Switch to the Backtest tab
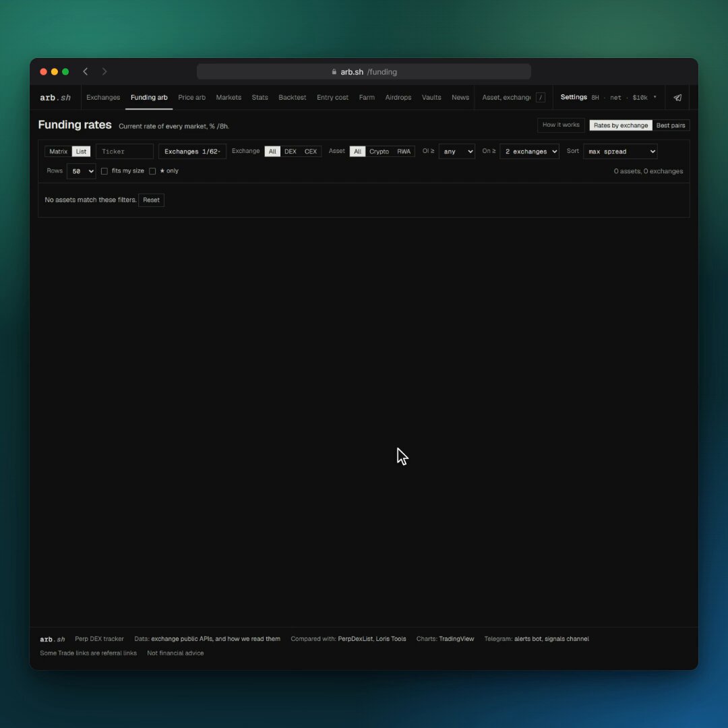This screenshot has width=728, height=728. click(x=292, y=98)
